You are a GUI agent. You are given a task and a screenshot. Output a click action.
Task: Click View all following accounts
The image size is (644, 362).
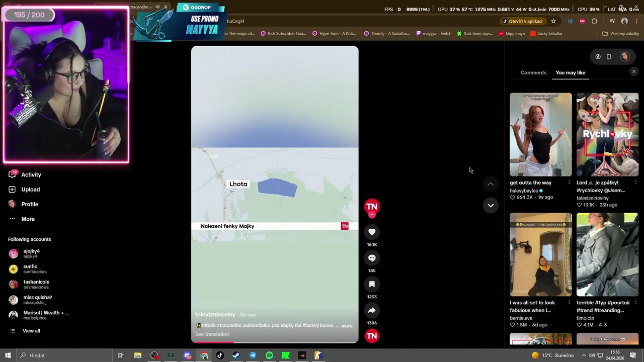point(25,331)
